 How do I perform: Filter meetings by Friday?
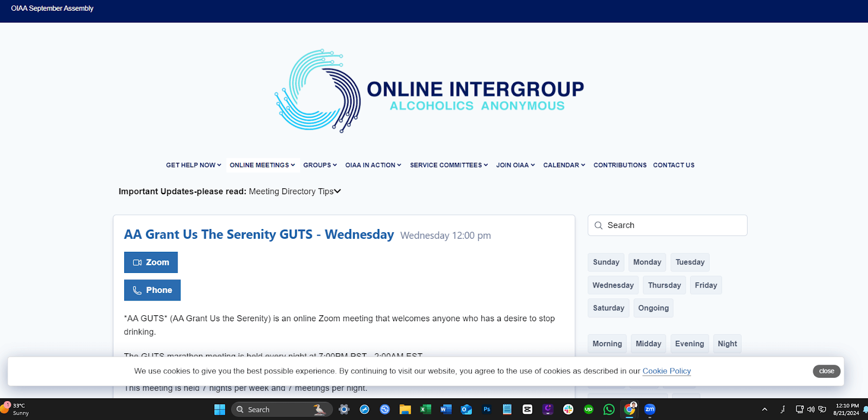pos(706,285)
